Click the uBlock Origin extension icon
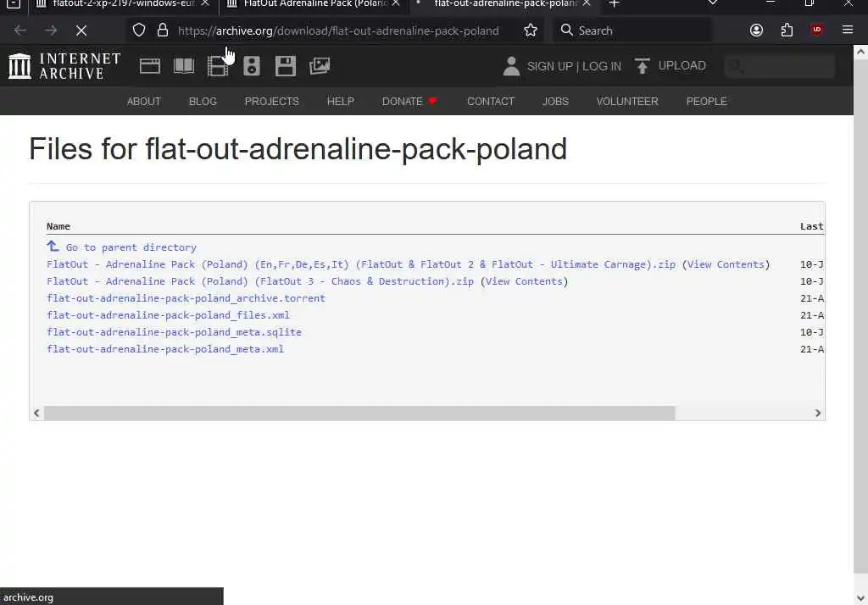 tap(816, 30)
